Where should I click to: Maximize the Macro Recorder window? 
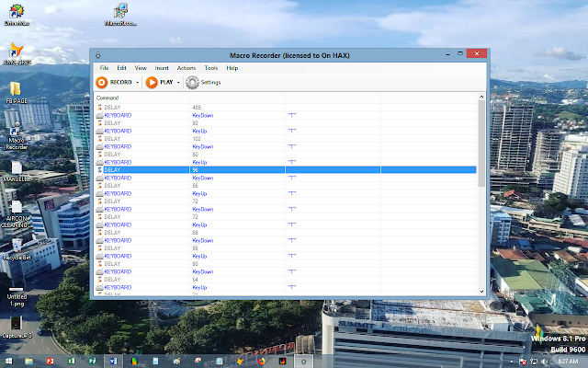tap(460, 53)
